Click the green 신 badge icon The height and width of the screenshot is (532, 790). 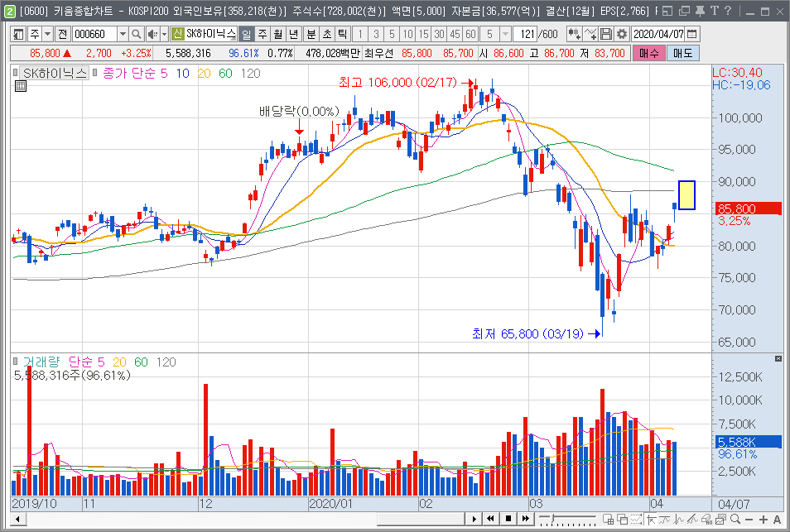177,34
